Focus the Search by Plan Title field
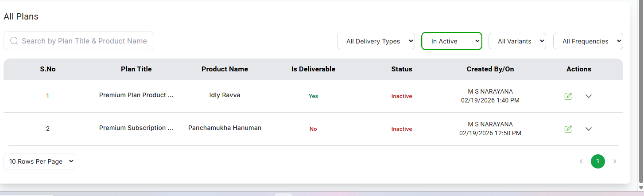The height and width of the screenshot is (196, 644). tap(84, 41)
